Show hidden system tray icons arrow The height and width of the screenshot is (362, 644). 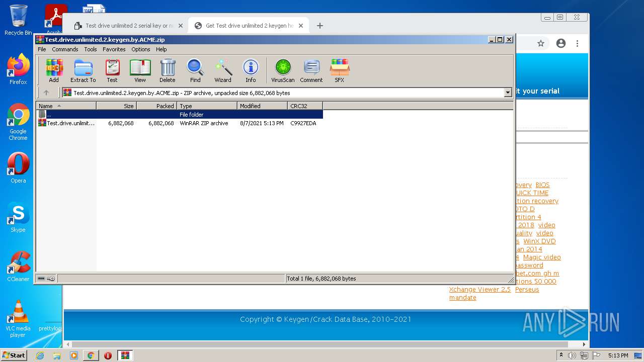point(561,355)
